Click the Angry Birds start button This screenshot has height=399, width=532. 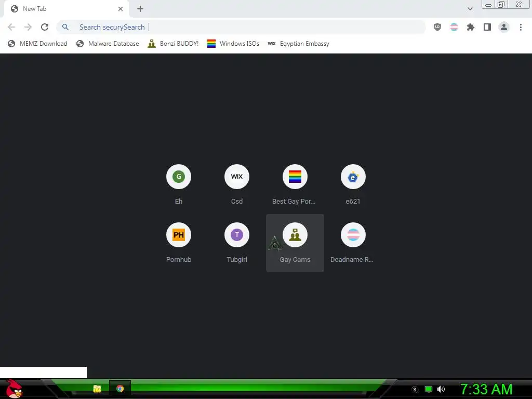pos(14,389)
